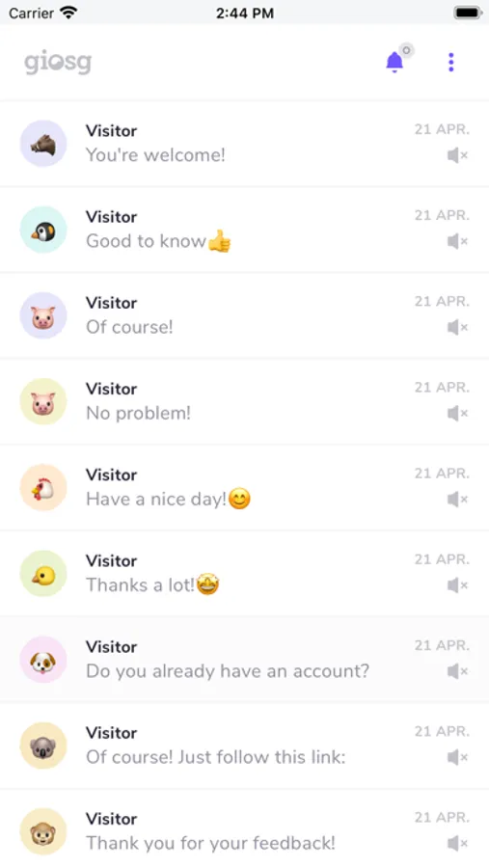Click the koala avatar icon
The image size is (489, 868).
(43, 746)
